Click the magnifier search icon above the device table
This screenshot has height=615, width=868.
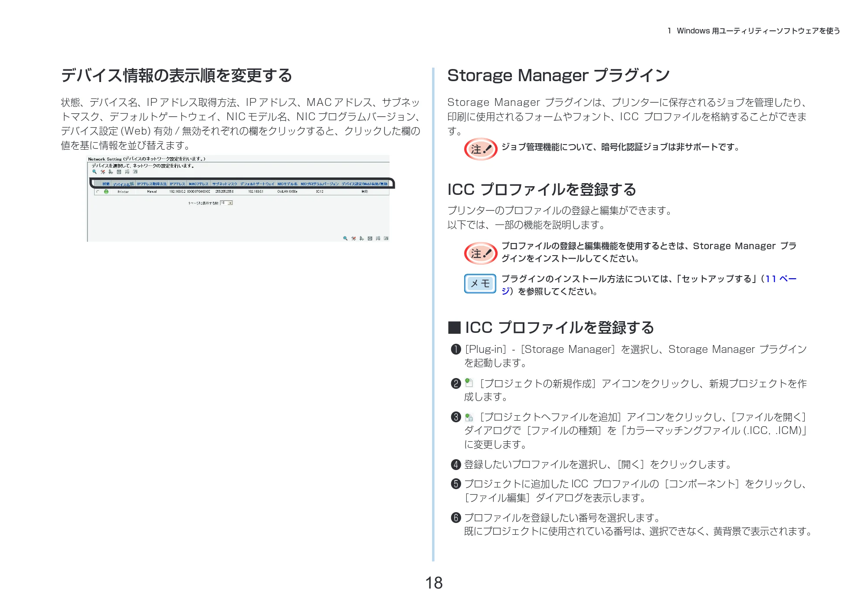point(95,172)
